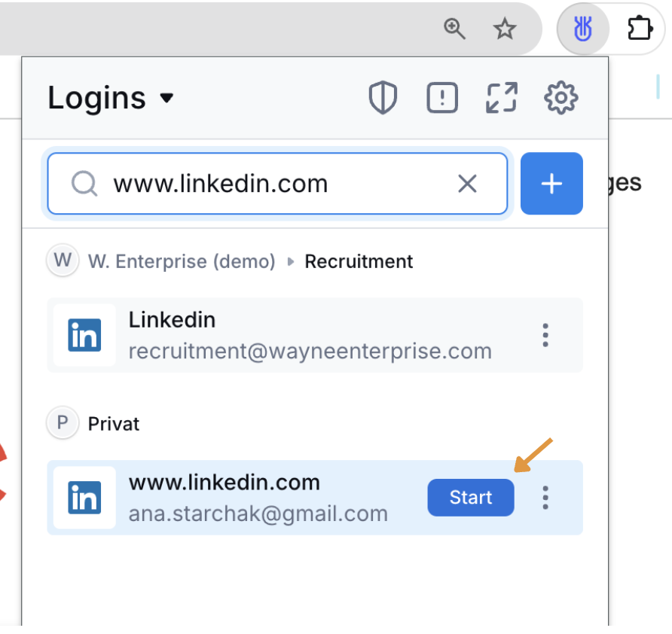This screenshot has width=672, height=634.
Task: Open three-dot menu for ana.starchak entry
Action: click(x=545, y=498)
